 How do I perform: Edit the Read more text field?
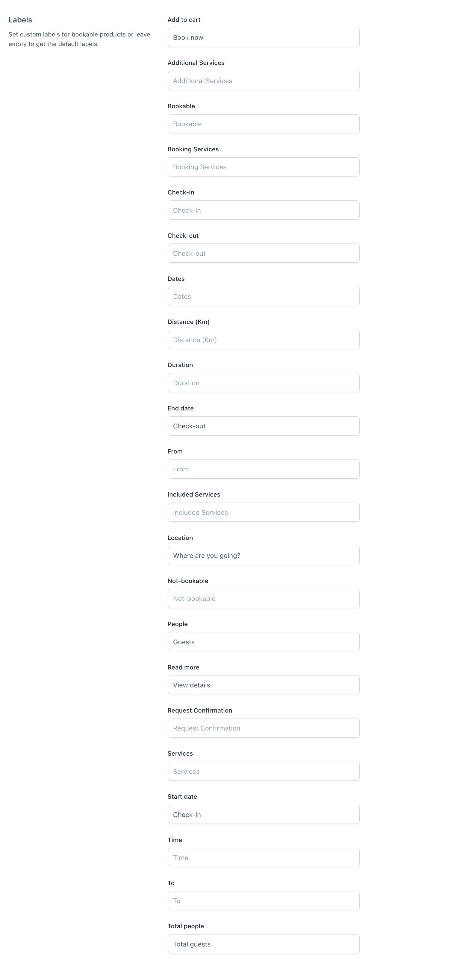coord(264,685)
